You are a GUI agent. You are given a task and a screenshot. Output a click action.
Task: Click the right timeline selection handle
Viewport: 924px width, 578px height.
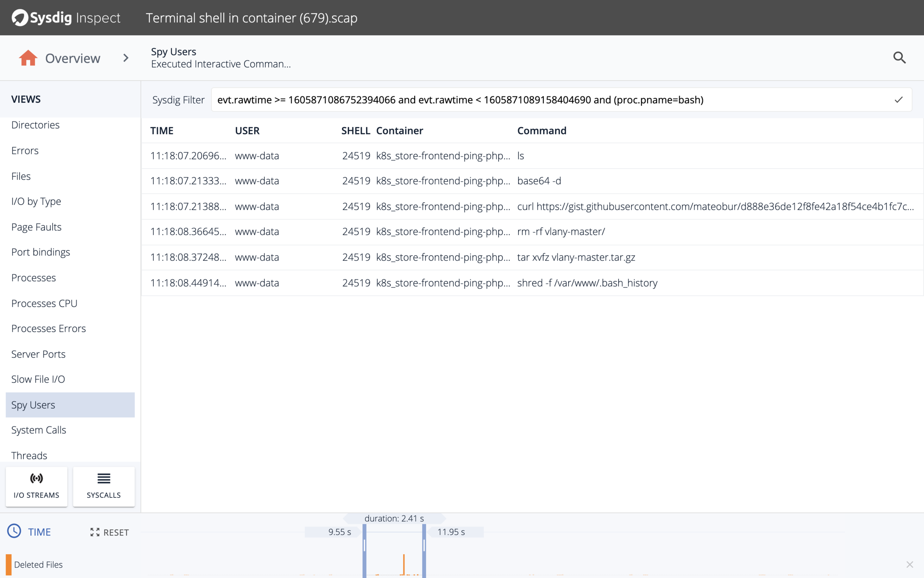point(424,550)
